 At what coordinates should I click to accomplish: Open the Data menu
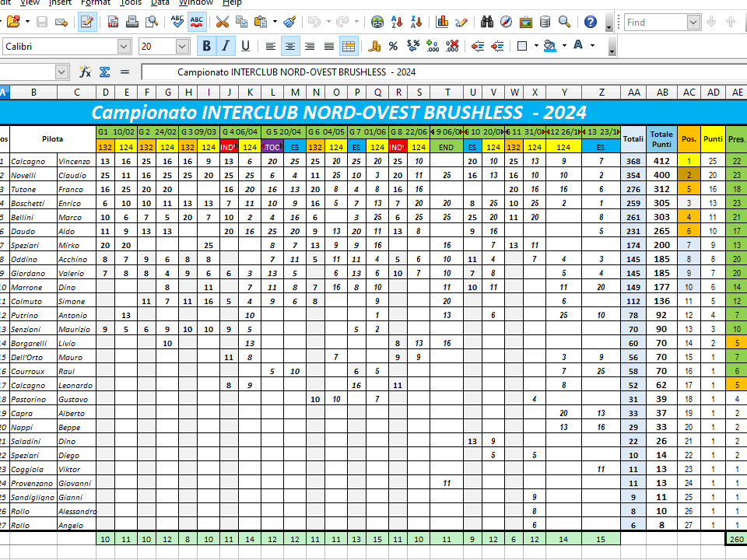point(160,3)
